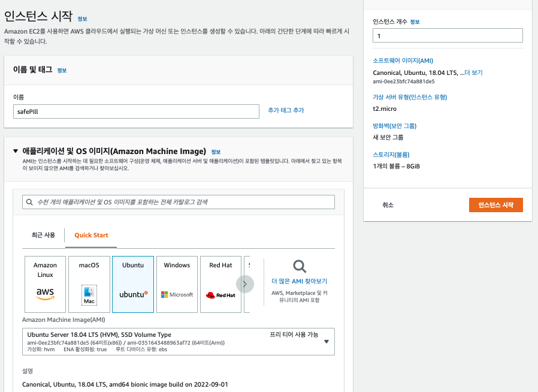This screenshot has height=392, width=538.
Task: Open 스토리지(볼륨) summary link
Action: click(x=391, y=155)
